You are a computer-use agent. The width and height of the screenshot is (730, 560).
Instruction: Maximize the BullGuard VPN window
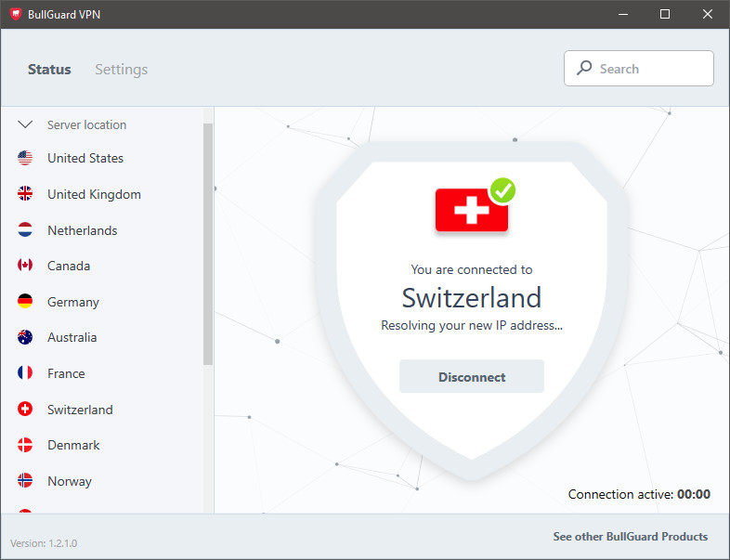click(665, 14)
